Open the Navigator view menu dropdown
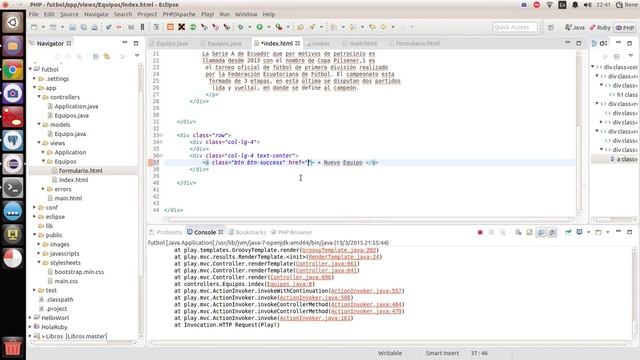The width and height of the screenshot is (640, 360). pyautogui.click(x=137, y=56)
